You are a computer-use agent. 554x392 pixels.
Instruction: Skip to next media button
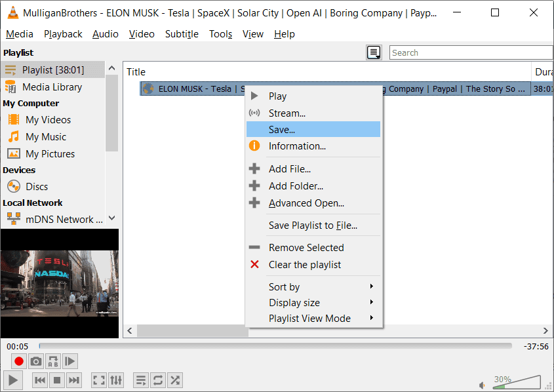(74, 380)
